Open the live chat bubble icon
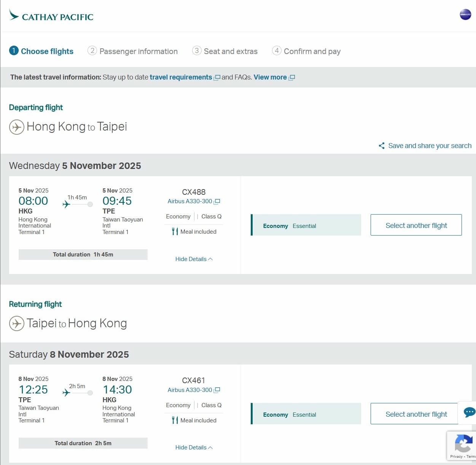The width and height of the screenshot is (476, 465). [x=469, y=412]
